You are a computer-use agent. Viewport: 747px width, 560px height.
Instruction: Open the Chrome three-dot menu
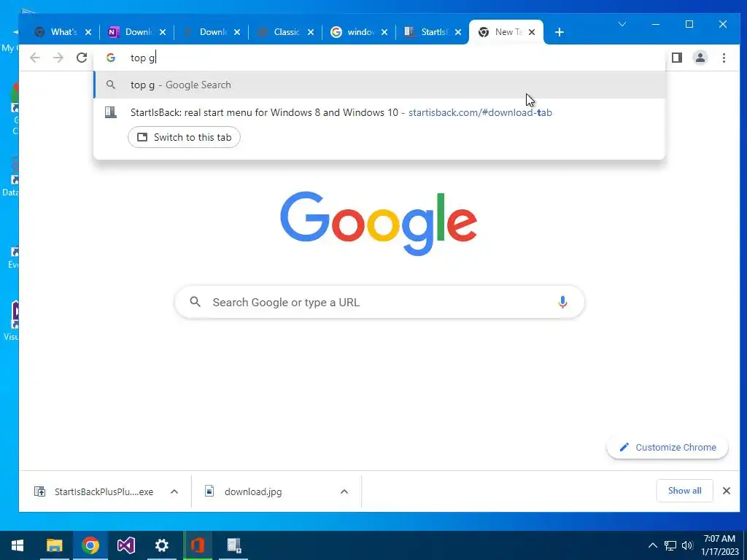(724, 58)
